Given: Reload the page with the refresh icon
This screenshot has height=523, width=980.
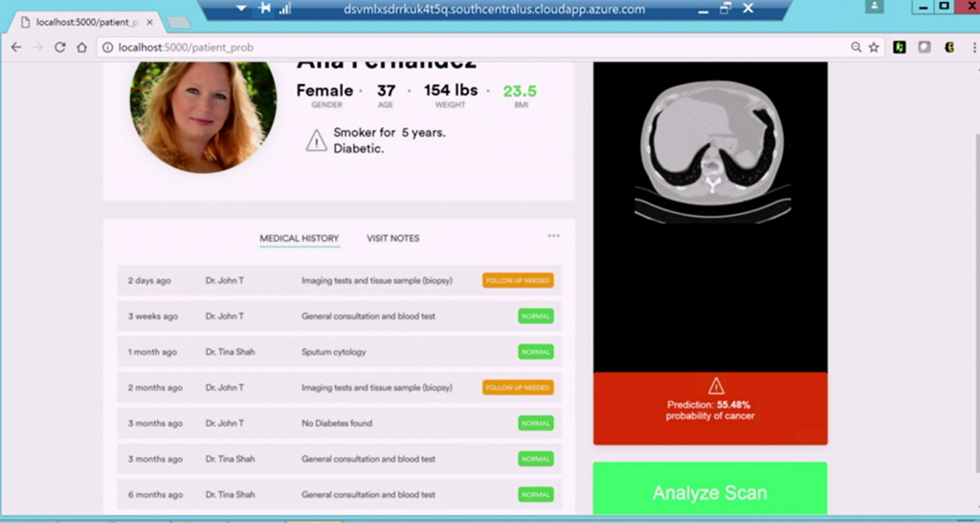Looking at the screenshot, I should (60, 48).
